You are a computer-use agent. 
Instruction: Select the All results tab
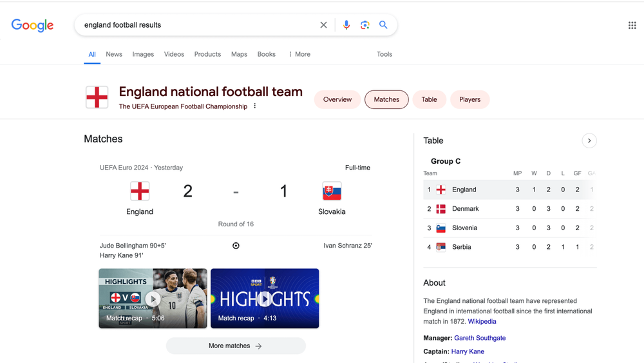(x=92, y=54)
